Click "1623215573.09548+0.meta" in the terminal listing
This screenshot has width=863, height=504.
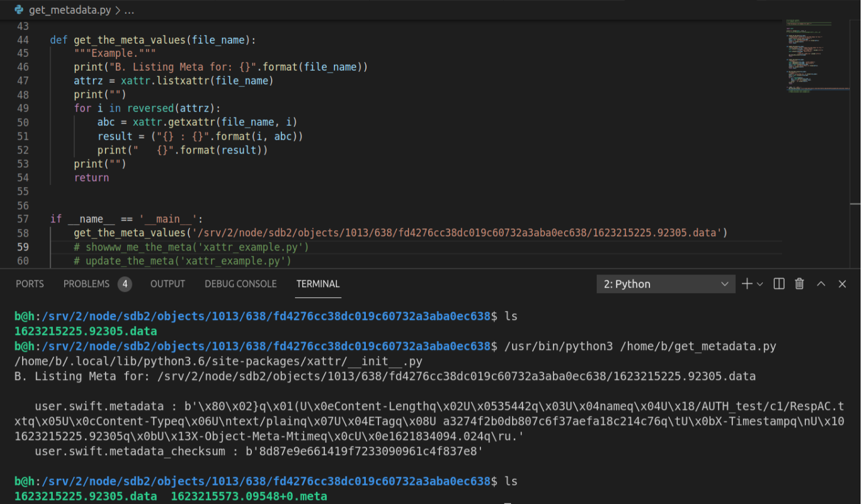[x=249, y=496]
